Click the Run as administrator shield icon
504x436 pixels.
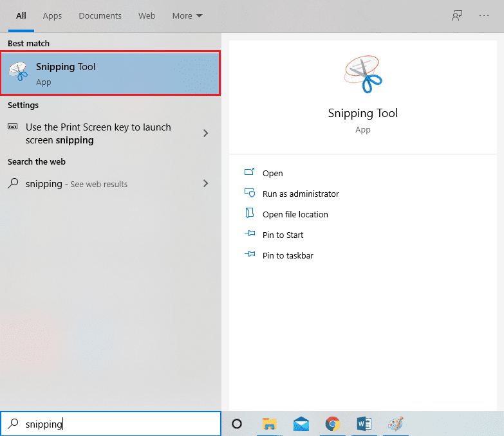tap(250, 193)
